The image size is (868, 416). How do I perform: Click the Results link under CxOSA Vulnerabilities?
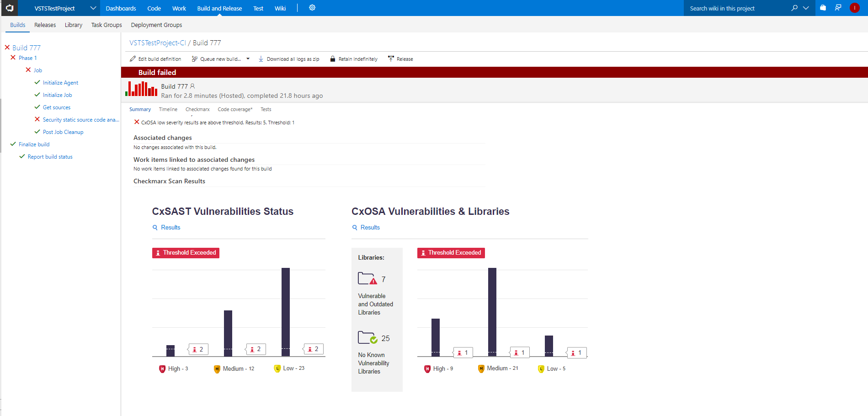[x=370, y=227]
